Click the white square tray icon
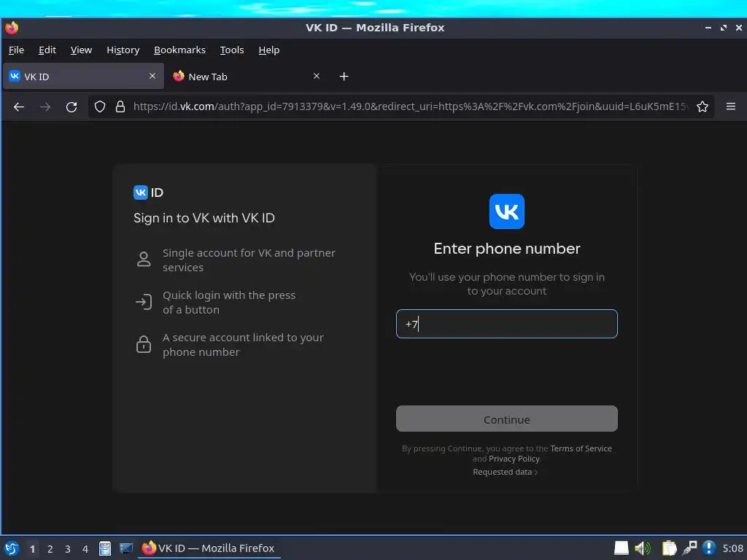 (x=622, y=548)
